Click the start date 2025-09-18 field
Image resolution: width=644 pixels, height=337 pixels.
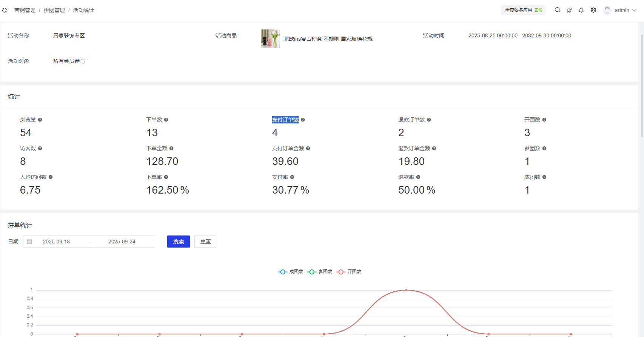(56, 242)
